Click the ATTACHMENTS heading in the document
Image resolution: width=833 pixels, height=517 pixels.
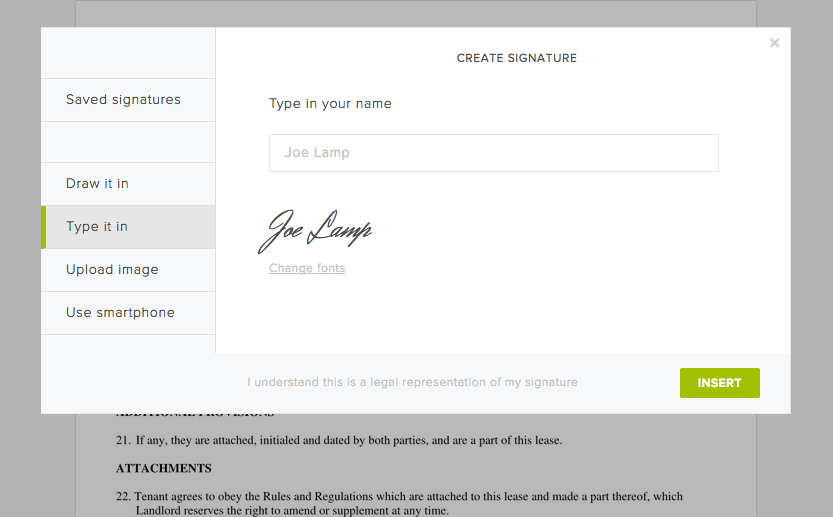[x=164, y=469]
